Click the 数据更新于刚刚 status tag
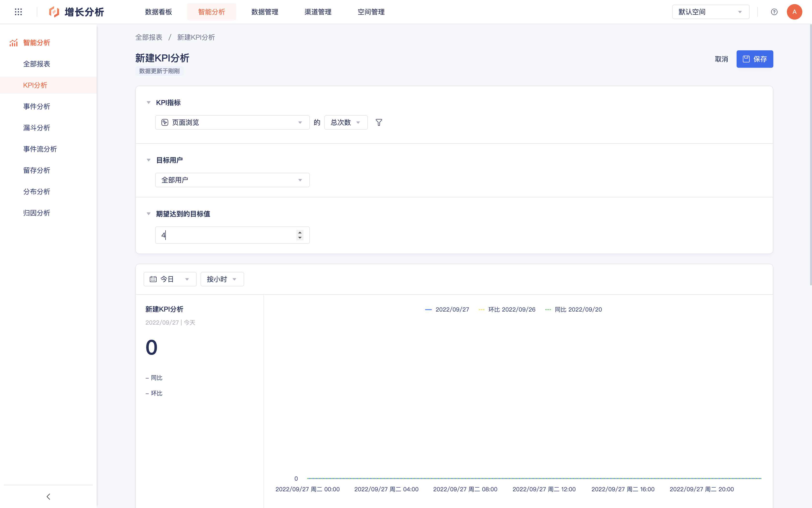The height and width of the screenshot is (508, 812). click(159, 71)
